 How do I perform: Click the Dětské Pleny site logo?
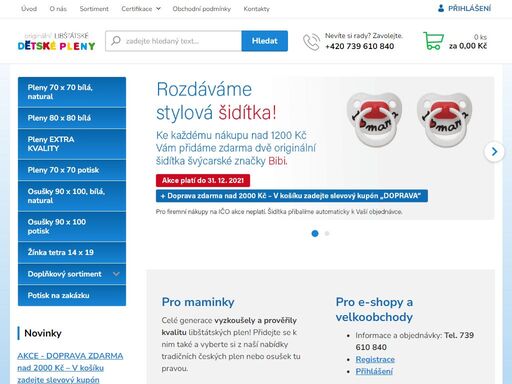point(57,42)
